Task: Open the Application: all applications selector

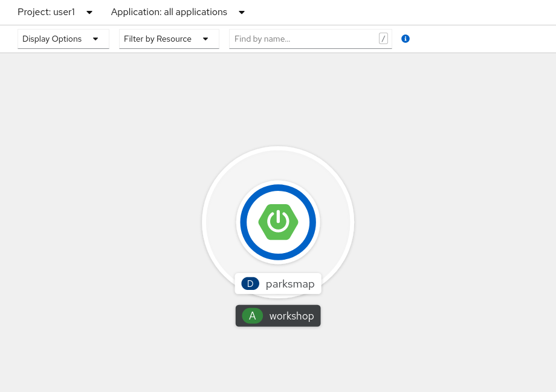Action: [x=169, y=12]
